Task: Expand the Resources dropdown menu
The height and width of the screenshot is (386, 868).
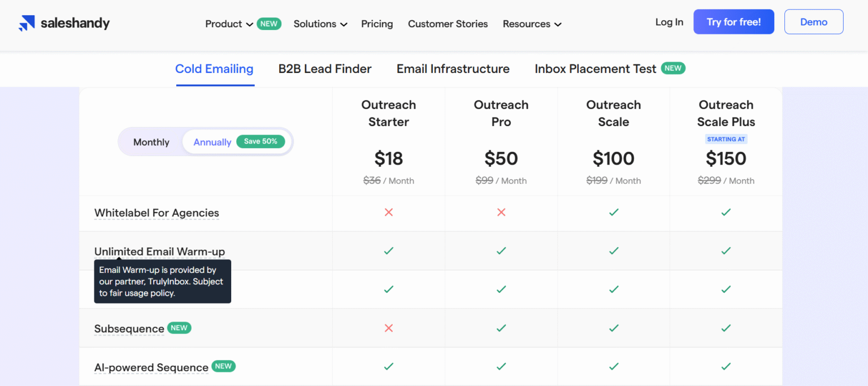Action: point(532,24)
